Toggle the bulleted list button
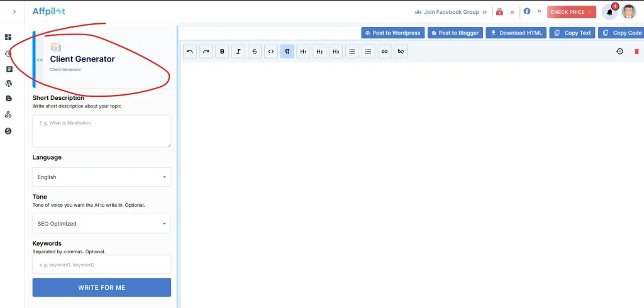 coord(352,52)
